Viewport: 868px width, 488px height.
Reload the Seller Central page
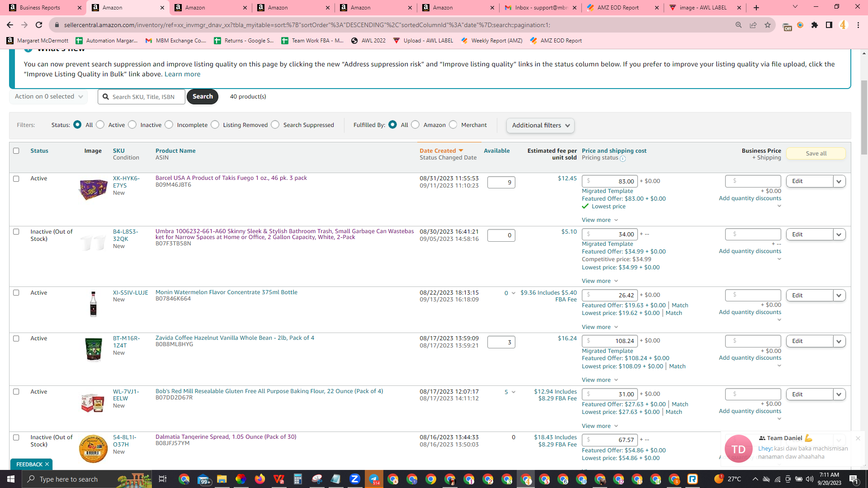(x=39, y=25)
